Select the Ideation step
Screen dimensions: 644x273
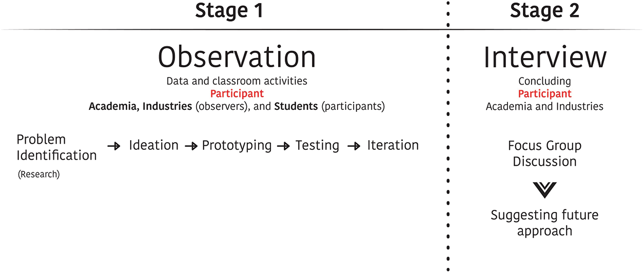click(153, 146)
